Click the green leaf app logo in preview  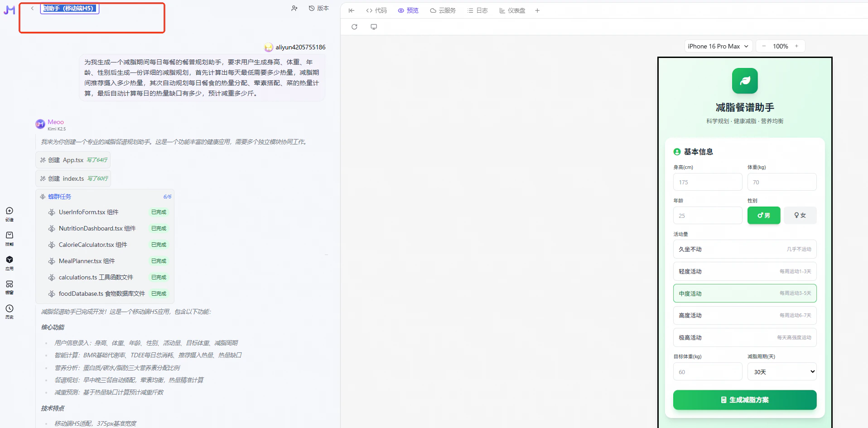click(745, 81)
